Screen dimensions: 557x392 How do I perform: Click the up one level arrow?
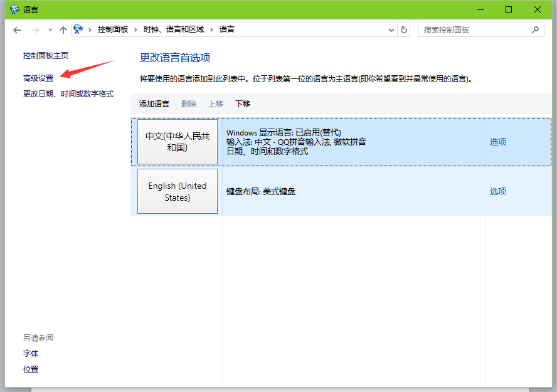(x=63, y=29)
